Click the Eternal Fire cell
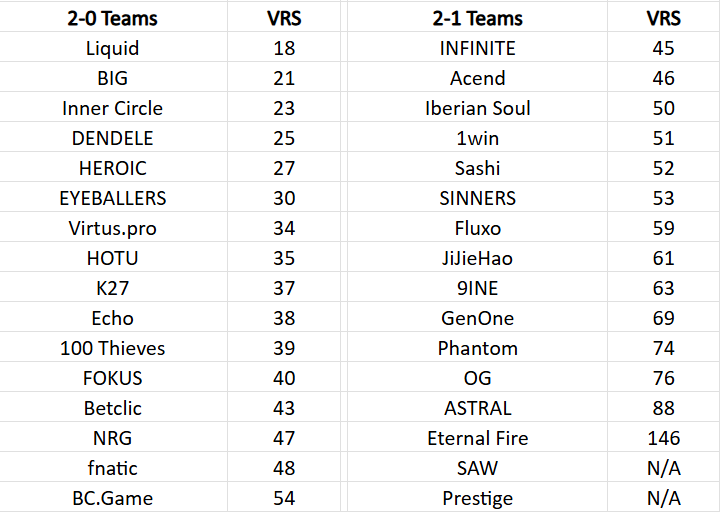This screenshot has width=720, height=512. [x=478, y=438]
